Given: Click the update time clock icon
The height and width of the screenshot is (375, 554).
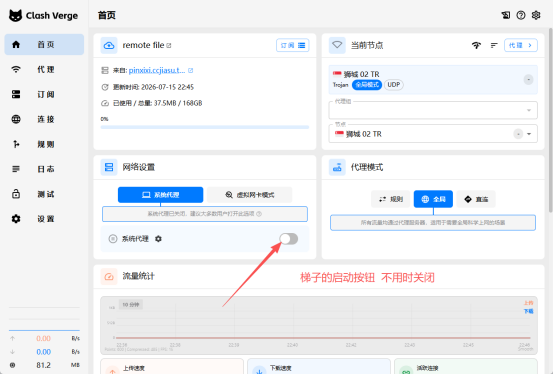Looking at the screenshot, I should (105, 87).
